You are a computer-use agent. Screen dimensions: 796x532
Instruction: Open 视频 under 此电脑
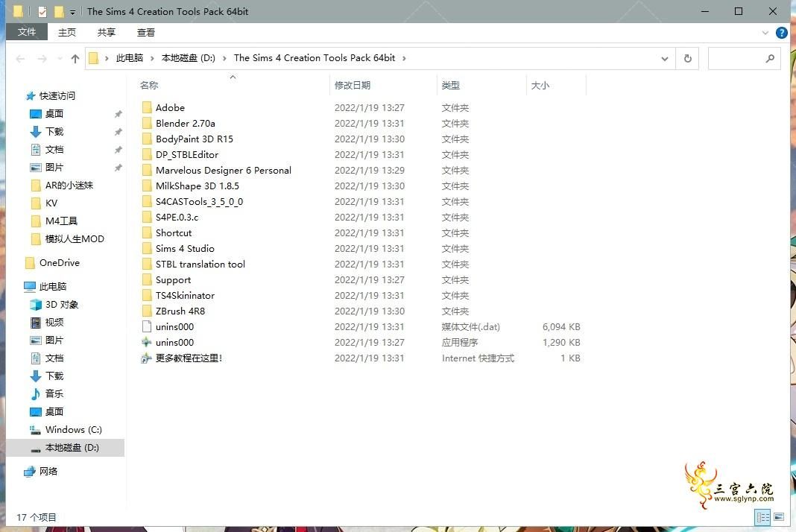pyautogui.click(x=54, y=323)
